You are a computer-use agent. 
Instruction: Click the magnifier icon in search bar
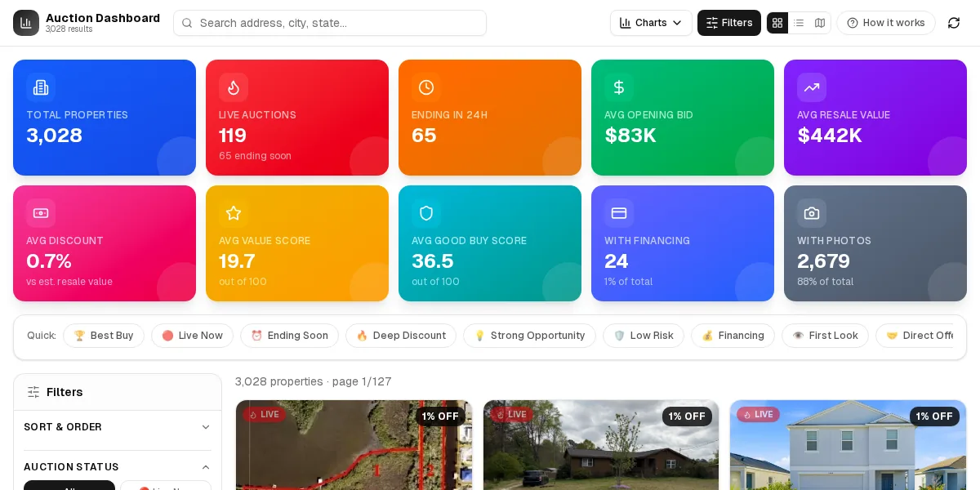click(188, 23)
